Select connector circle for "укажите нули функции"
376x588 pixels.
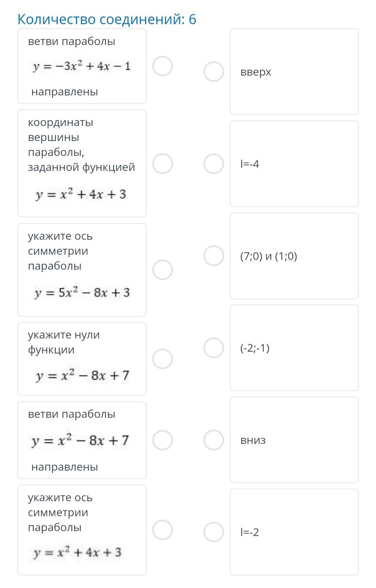pos(163,359)
